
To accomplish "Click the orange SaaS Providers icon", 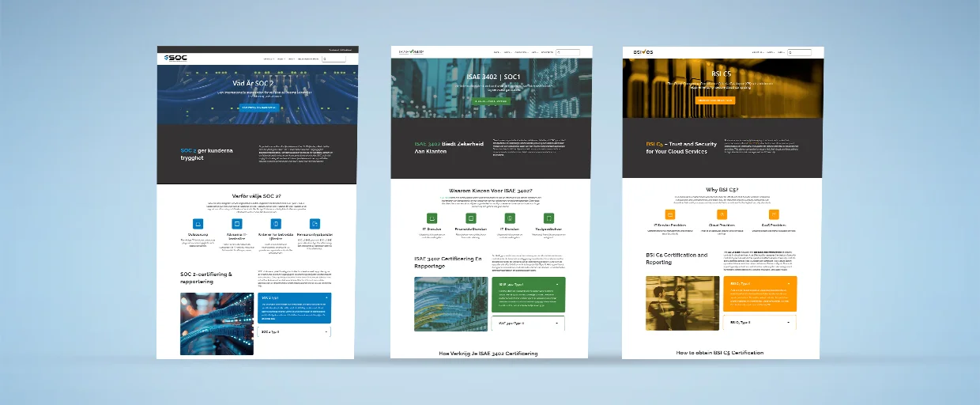I will (774, 214).
